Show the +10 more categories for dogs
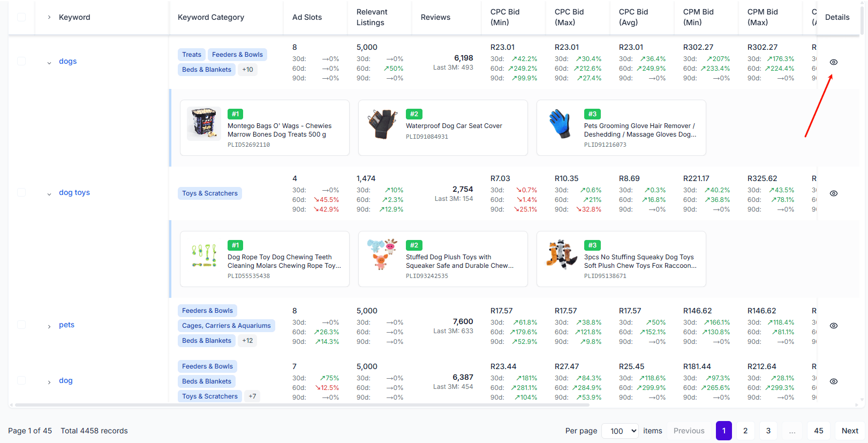 [247, 70]
